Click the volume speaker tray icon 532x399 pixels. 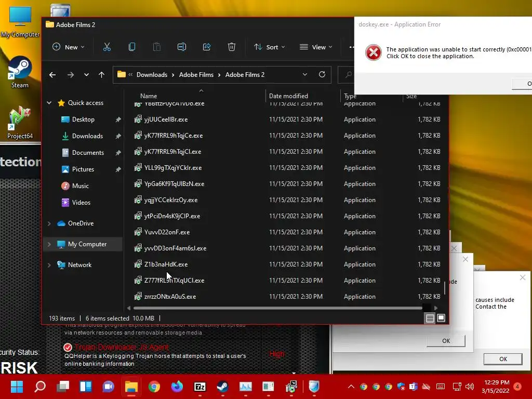pyautogui.click(x=470, y=387)
